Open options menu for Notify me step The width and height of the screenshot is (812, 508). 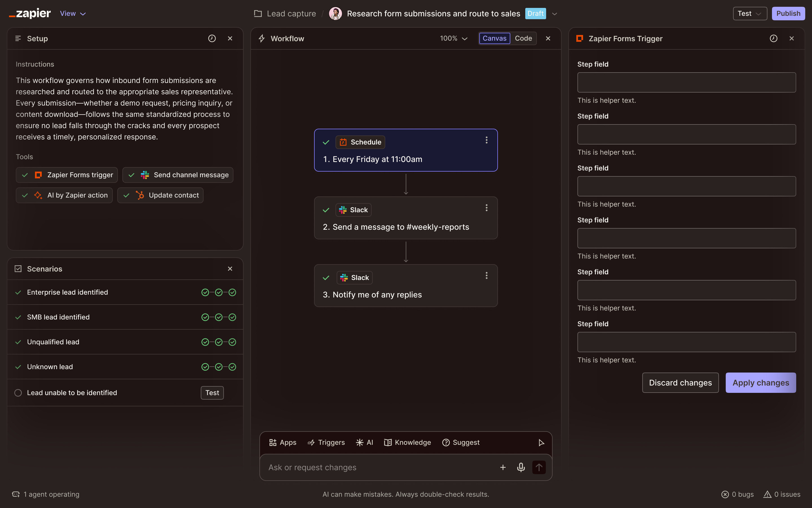coord(486,275)
